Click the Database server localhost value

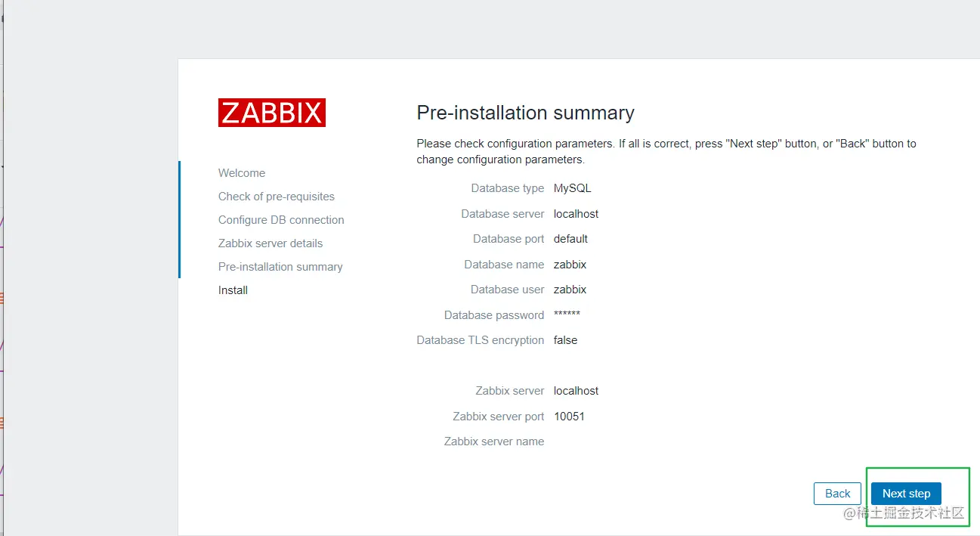pos(576,214)
